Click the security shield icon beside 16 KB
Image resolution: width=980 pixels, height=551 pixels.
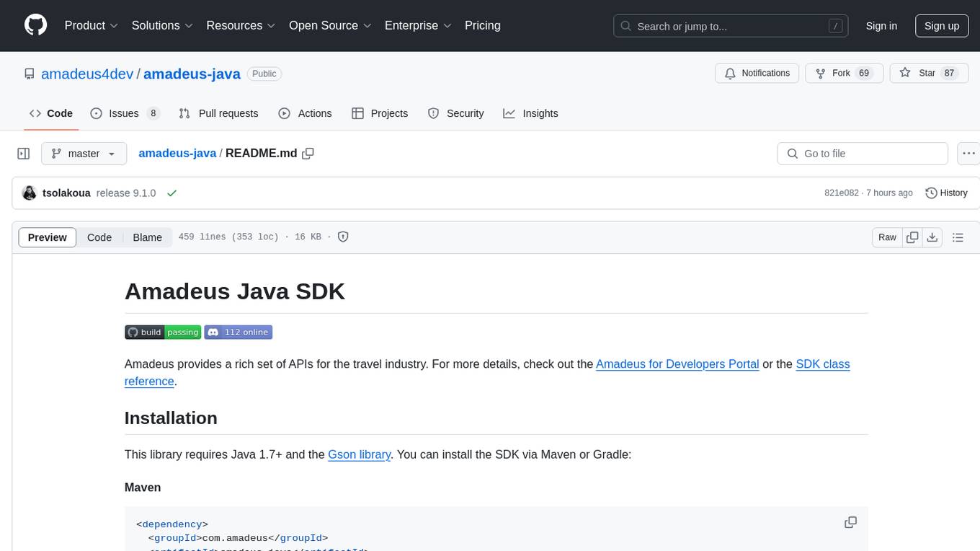click(x=344, y=237)
